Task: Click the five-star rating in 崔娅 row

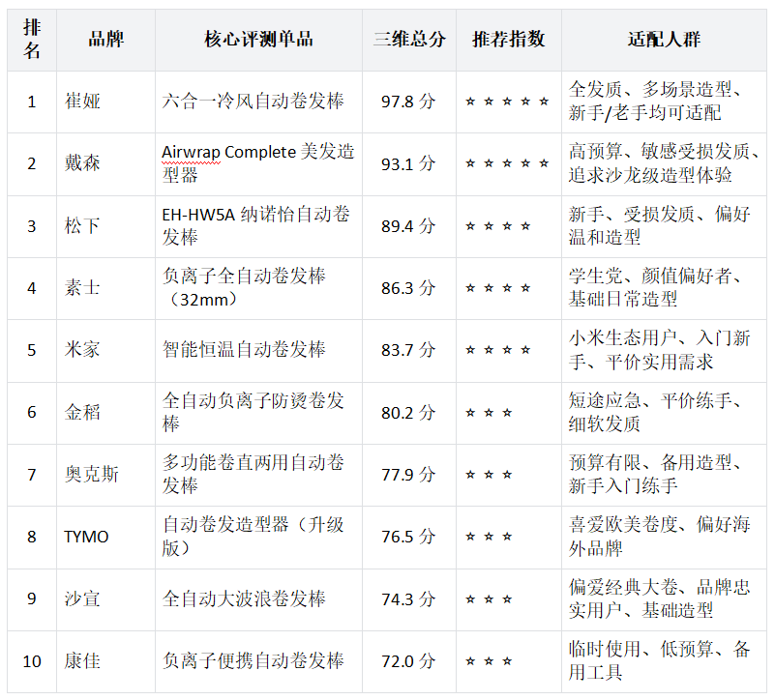Action: 508,102
